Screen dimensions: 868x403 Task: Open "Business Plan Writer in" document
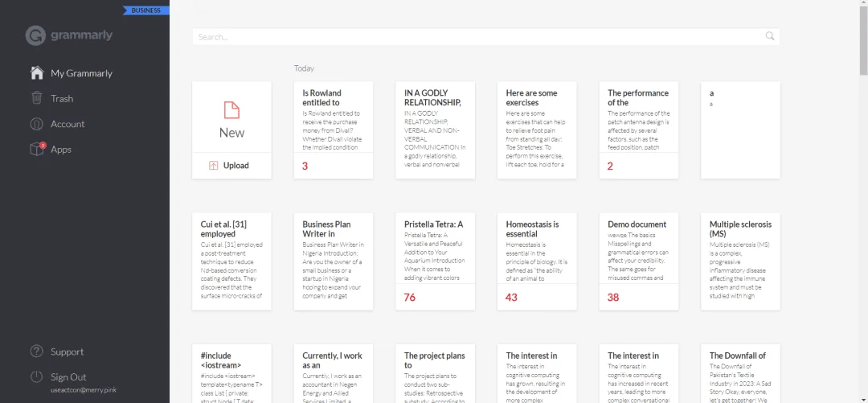coord(334,261)
